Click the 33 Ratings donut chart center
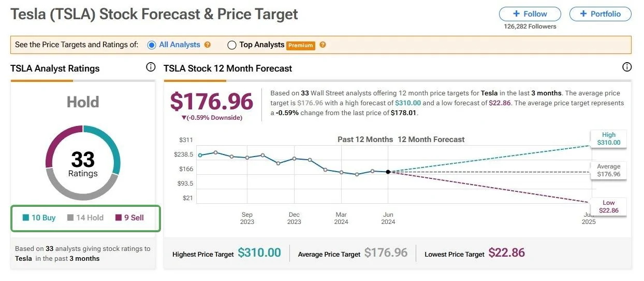Screen dimensions: 644x281 [83, 163]
